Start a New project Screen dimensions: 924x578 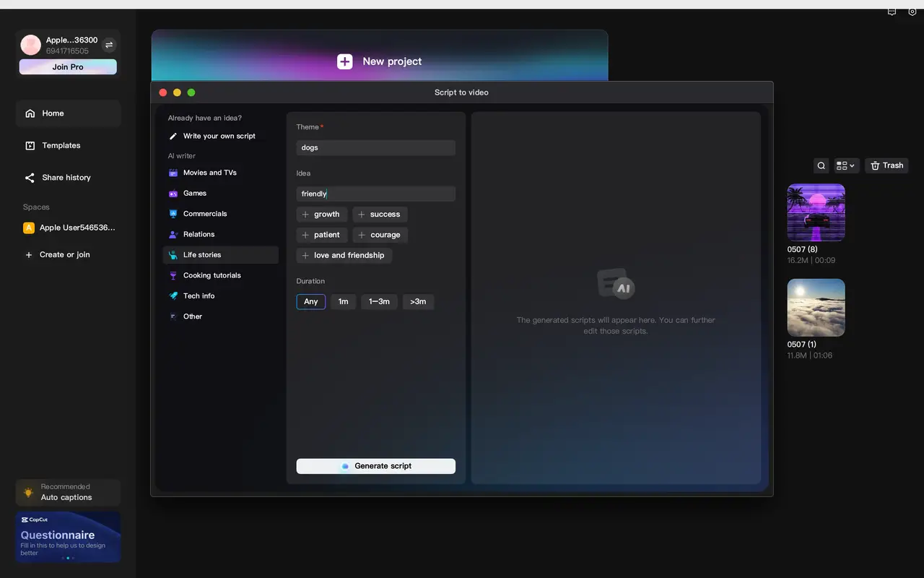click(380, 61)
